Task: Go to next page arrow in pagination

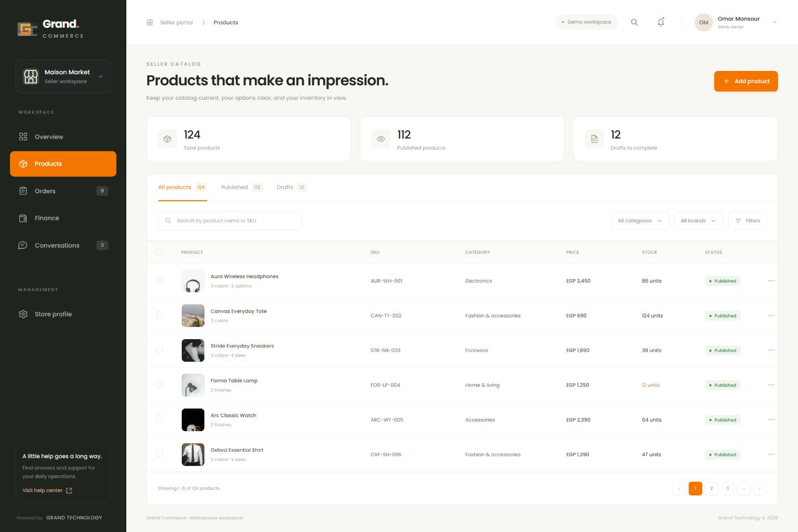Action: pyautogui.click(x=760, y=488)
